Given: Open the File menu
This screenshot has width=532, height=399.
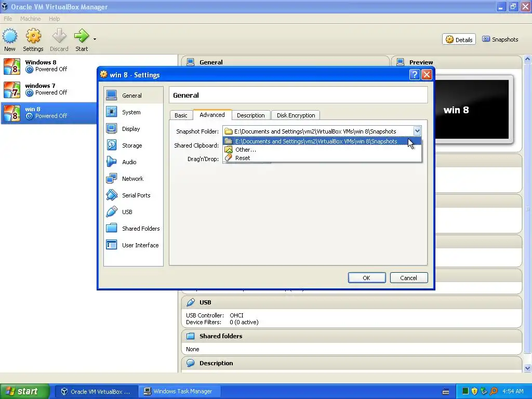Looking at the screenshot, I should pos(8,19).
